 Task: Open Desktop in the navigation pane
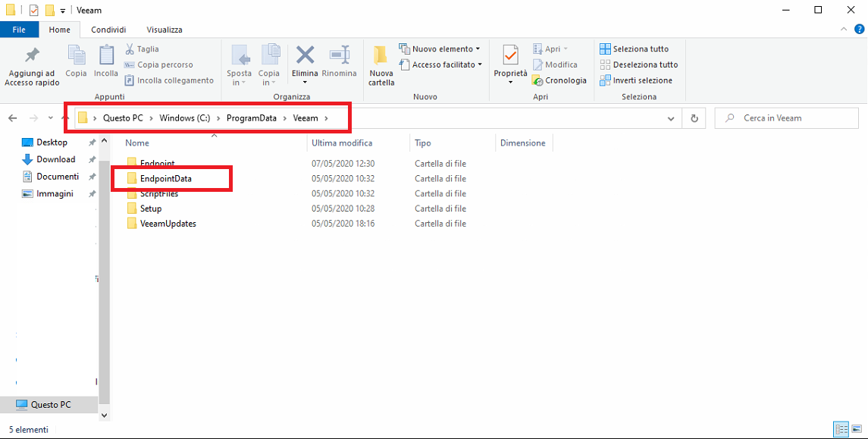(x=52, y=143)
